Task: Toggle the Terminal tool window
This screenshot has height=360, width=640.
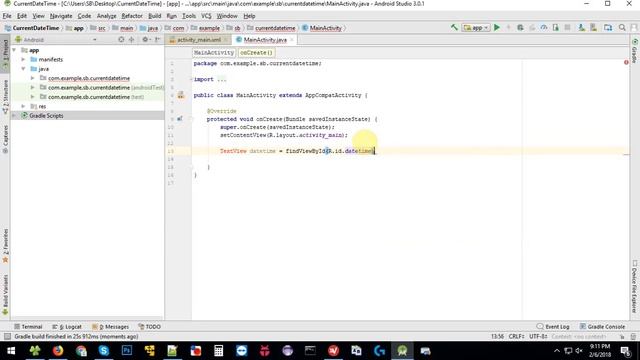Action: [28, 327]
